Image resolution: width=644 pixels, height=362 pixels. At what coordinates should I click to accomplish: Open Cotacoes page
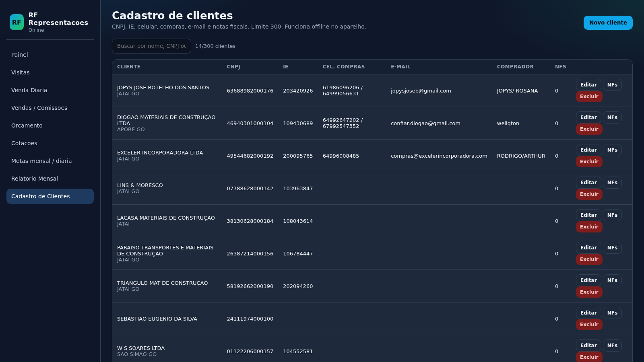(x=50, y=143)
